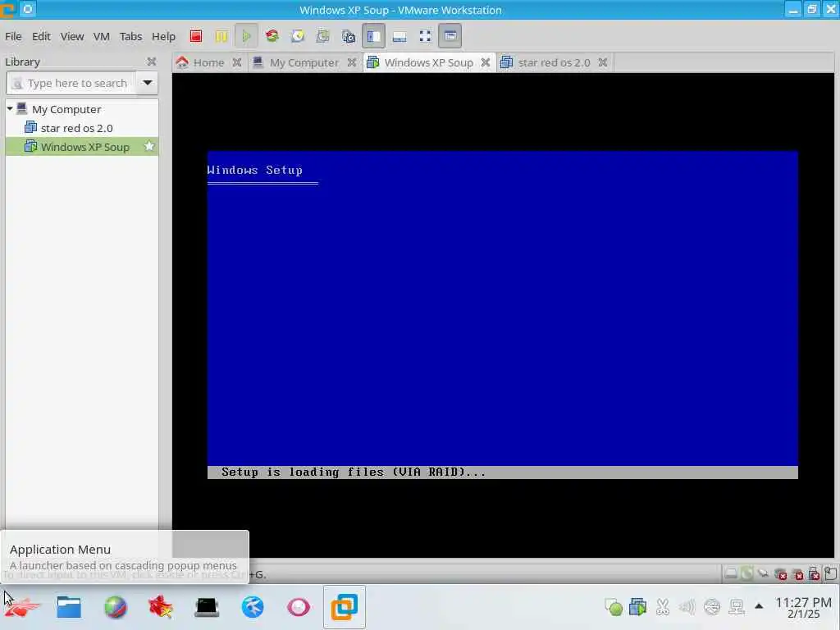Click the snapshot clock icon in toolbar
This screenshot has width=840, height=630.
tap(298, 36)
